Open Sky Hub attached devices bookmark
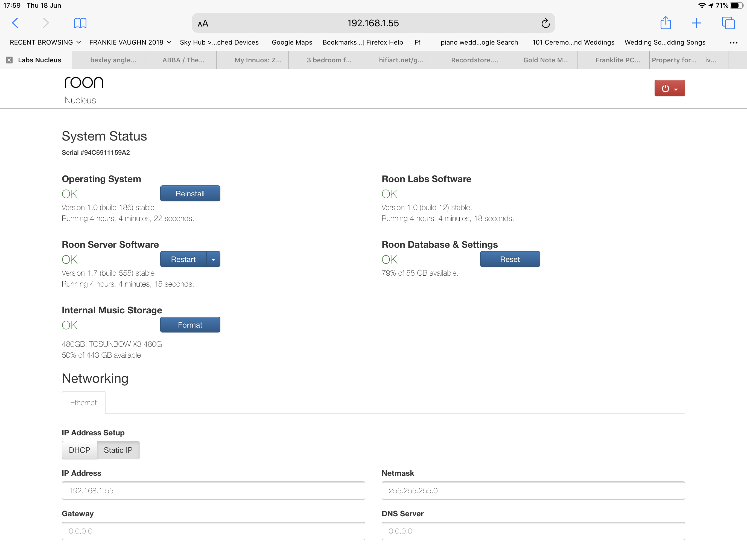 [x=219, y=42]
